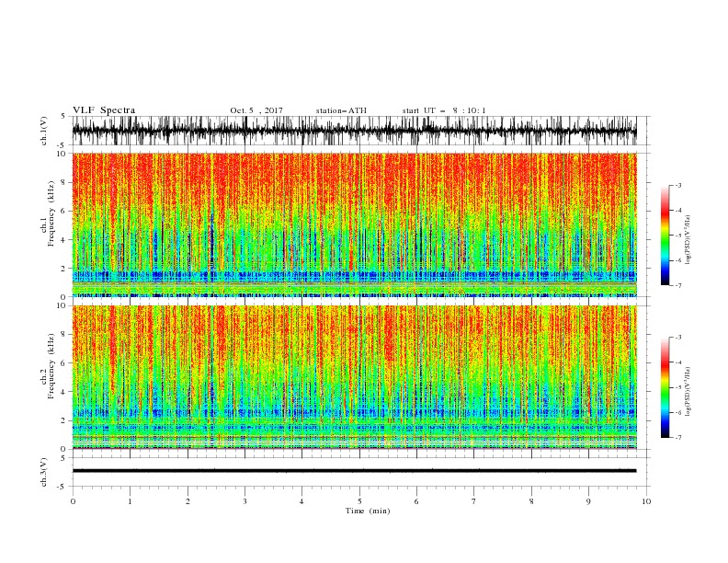Click the "VLF Spectra" plot title
Image resolution: width=728 pixels, height=563 pixels.
point(104,110)
